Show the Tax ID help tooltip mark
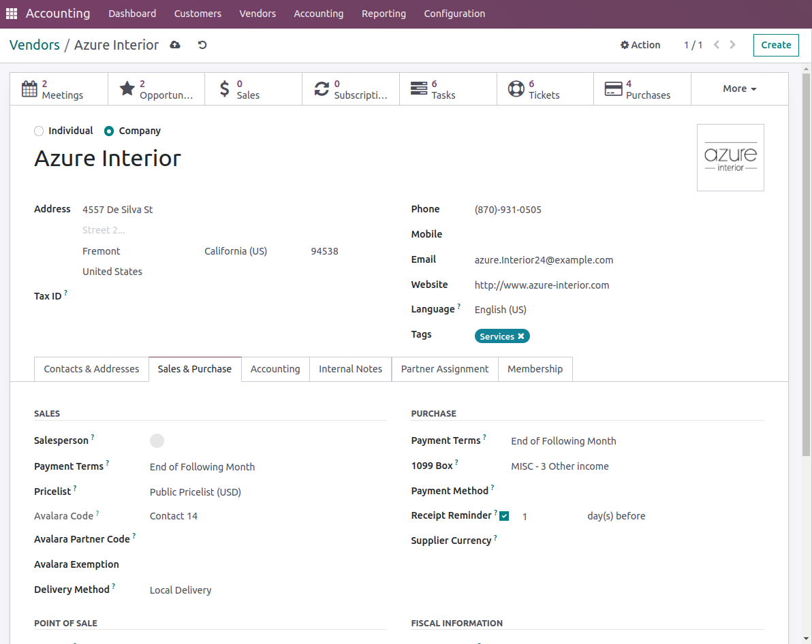 [66, 293]
